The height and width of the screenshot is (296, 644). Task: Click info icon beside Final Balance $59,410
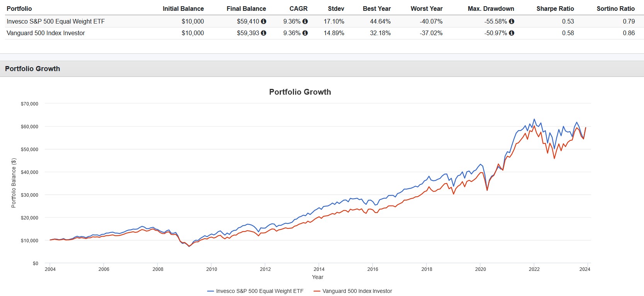(x=263, y=21)
